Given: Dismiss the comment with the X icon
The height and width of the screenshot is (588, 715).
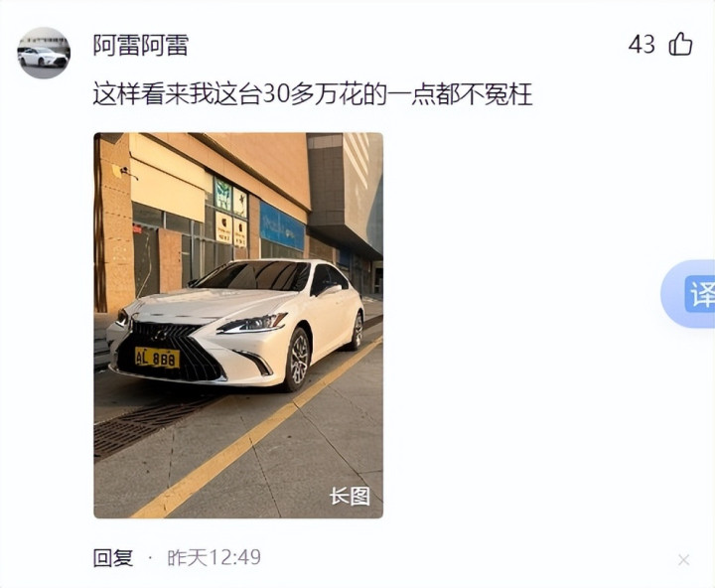Looking at the screenshot, I should (683, 560).
